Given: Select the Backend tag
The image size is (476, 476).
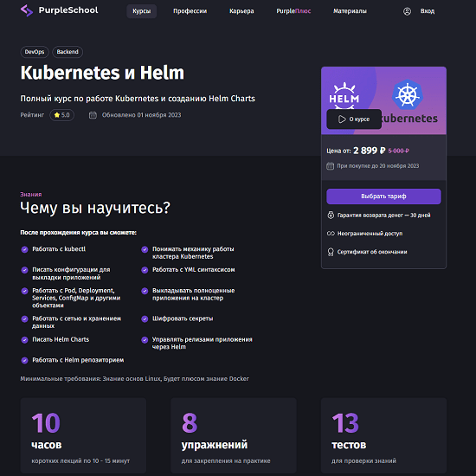Looking at the screenshot, I should click(68, 52).
